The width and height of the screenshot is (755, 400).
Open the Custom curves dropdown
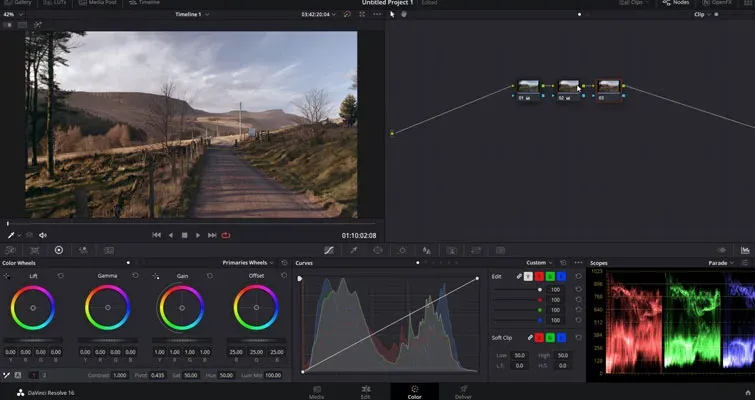539,263
